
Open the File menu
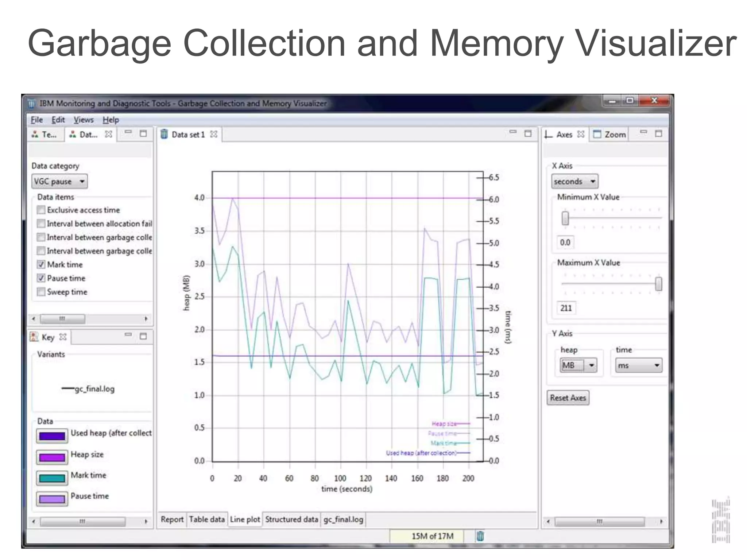tap(36, 120)
